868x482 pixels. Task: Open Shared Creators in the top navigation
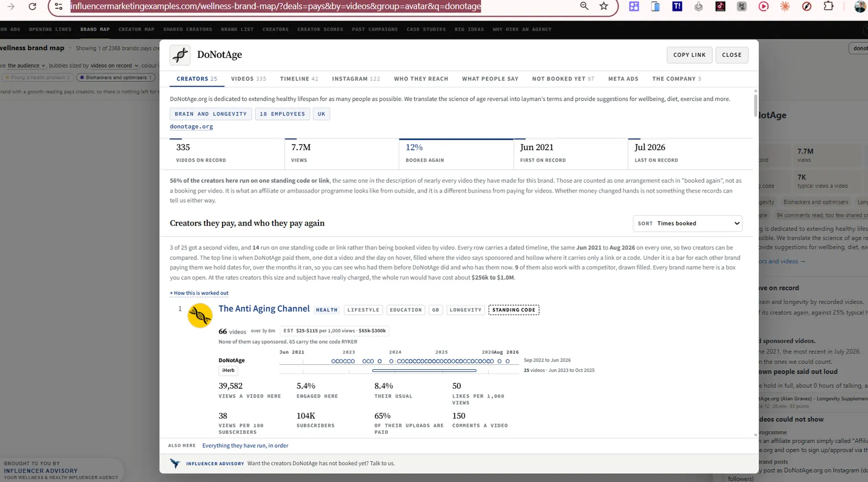click(x=188, y=29)
